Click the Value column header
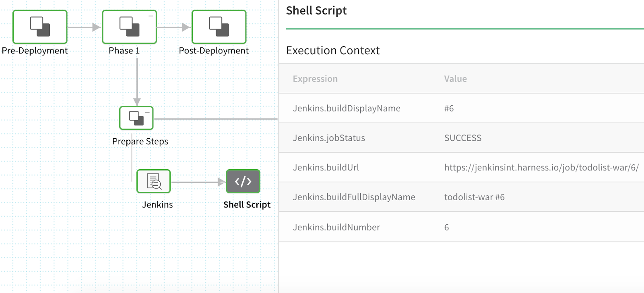The height and width of the screenshot is (293, 644). pyautogui.click(x=456, y=79)
